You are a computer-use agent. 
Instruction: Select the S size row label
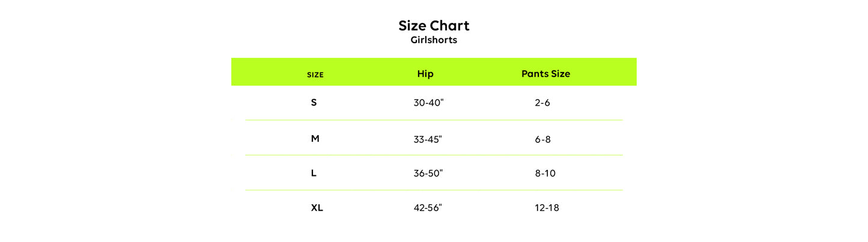click(314, 103)
